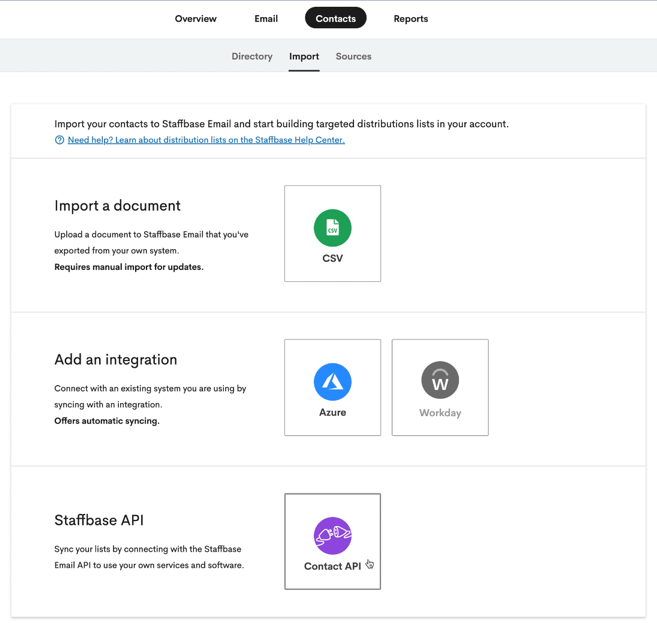Open the Overview tab

tap(196, 18)
